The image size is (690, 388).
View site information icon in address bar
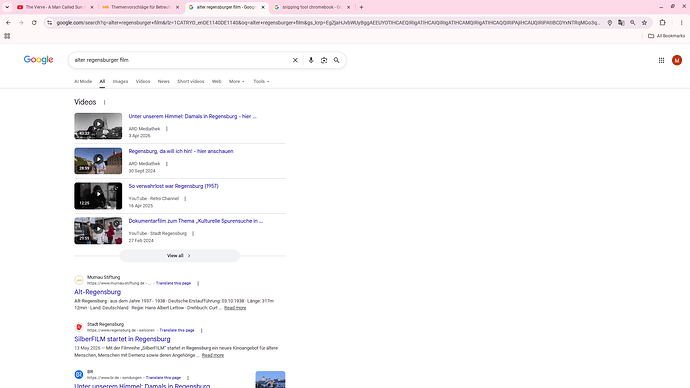click(x=50, y=22)
